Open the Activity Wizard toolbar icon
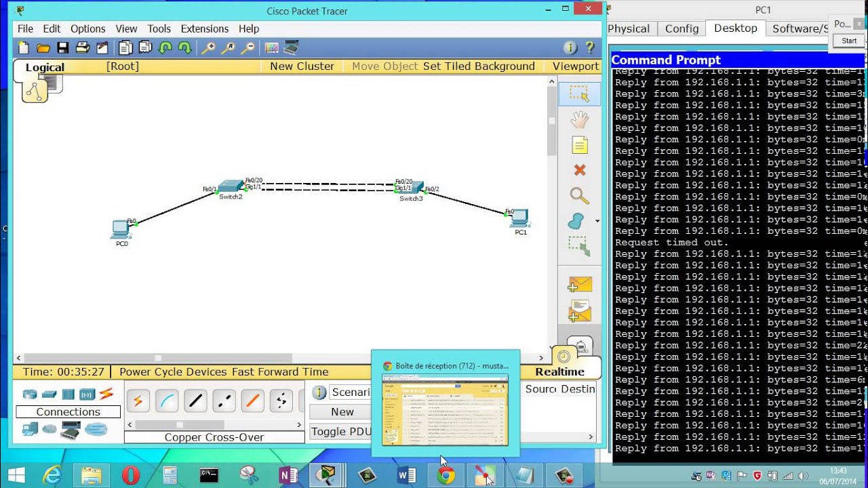The image size is (868, 488). [102, 47]
